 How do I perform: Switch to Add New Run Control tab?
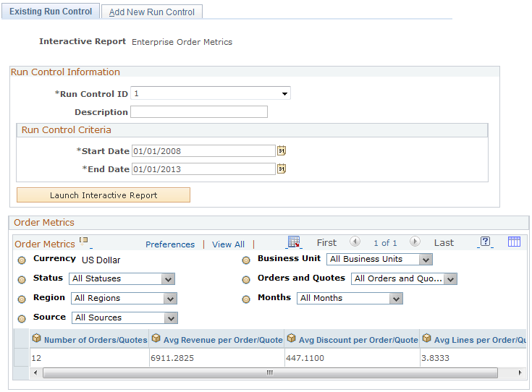click(x=152, y=12)
